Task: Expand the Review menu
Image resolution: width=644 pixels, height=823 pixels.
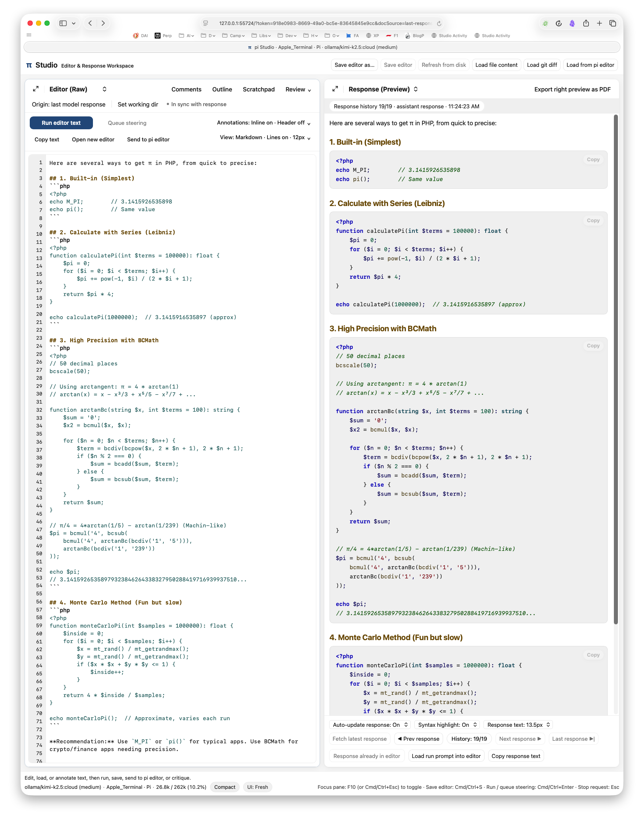Action: (x=298, y=89)
